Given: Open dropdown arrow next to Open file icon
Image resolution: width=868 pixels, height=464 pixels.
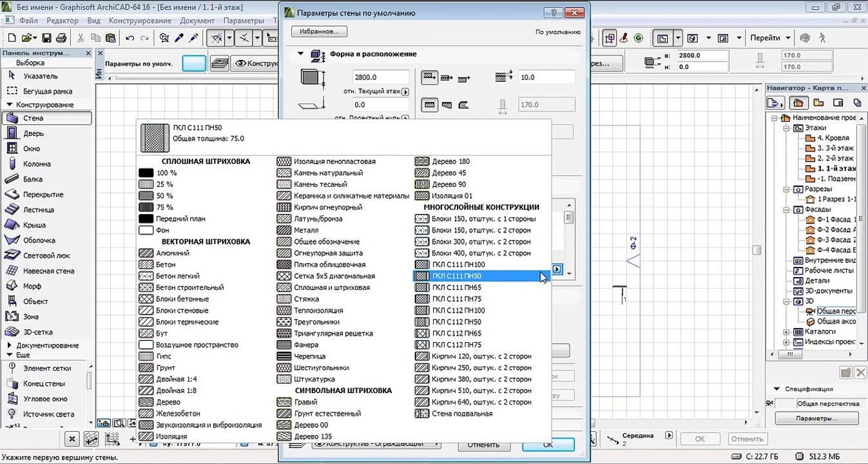Looking at the screenshot, I should 34,38.
